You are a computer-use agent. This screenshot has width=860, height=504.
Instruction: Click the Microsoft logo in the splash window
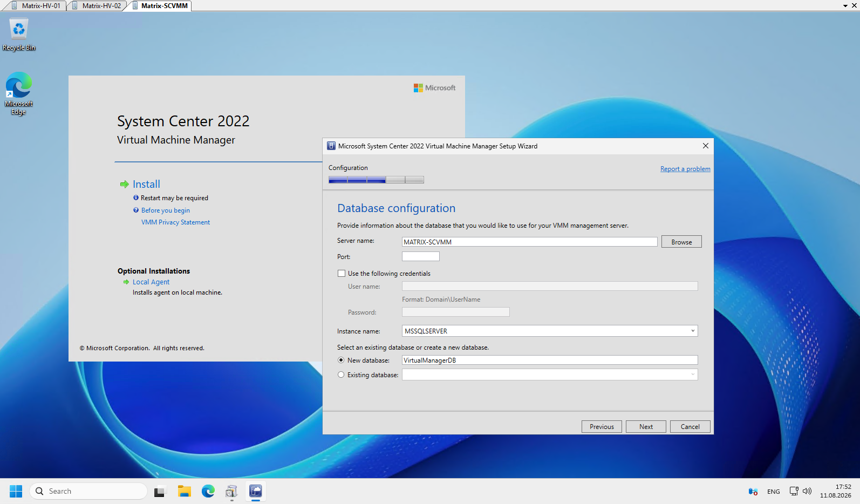pos(434,88)
